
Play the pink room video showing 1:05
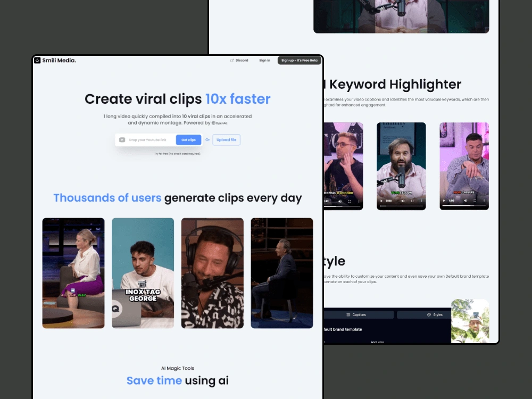click(444, 201)
